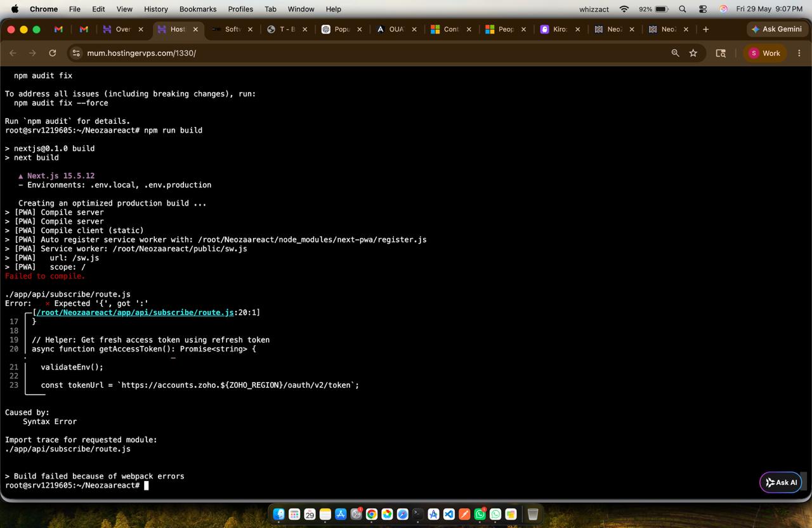Click the Ask AI floating button
This screenshot has height=528, width=812.
point(781,482)
